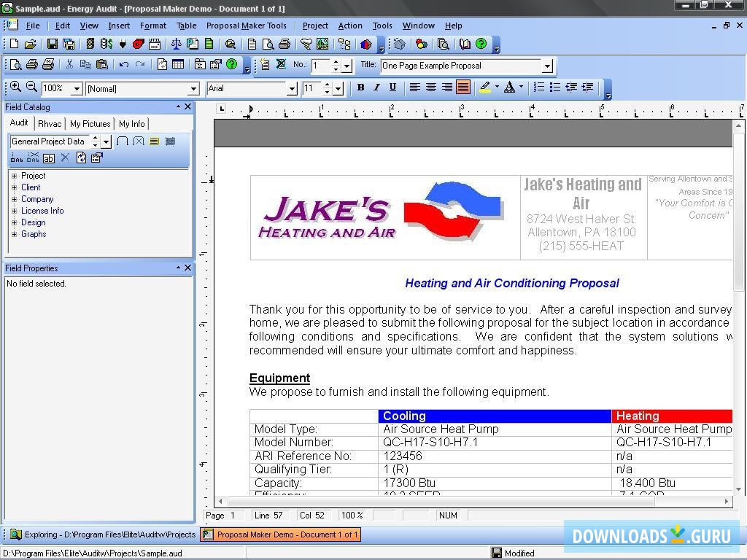Image resolution: width=747 pixels, height=560 pixels.
Task: Switch to the Exploring Projects window button
Action: pos(103,534)
